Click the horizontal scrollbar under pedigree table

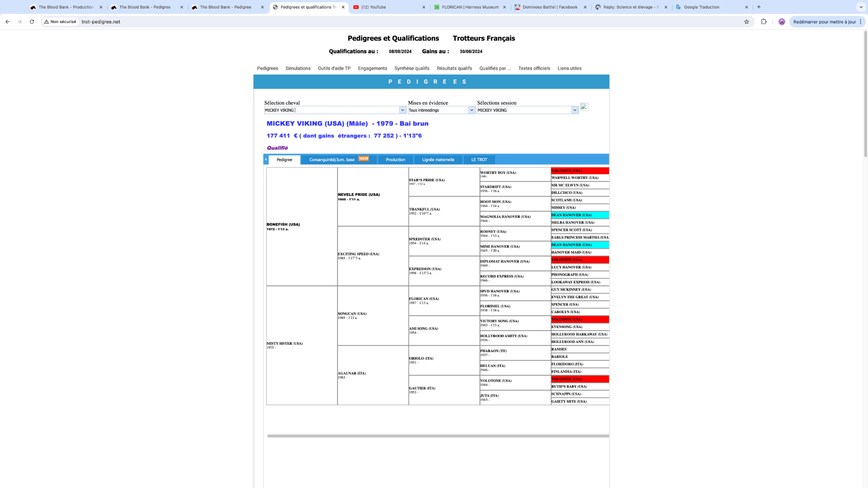click(438, 436)
